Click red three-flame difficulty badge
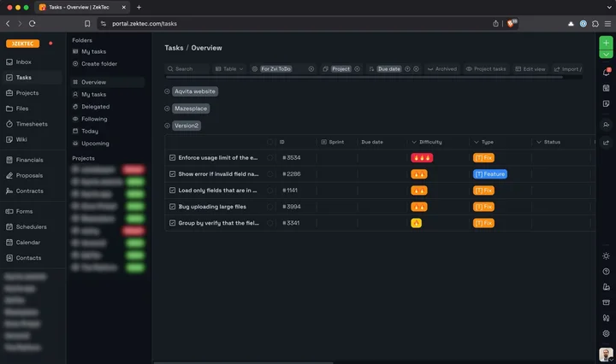616x364 pixels. pyautogui.click(x=422, y=158)
